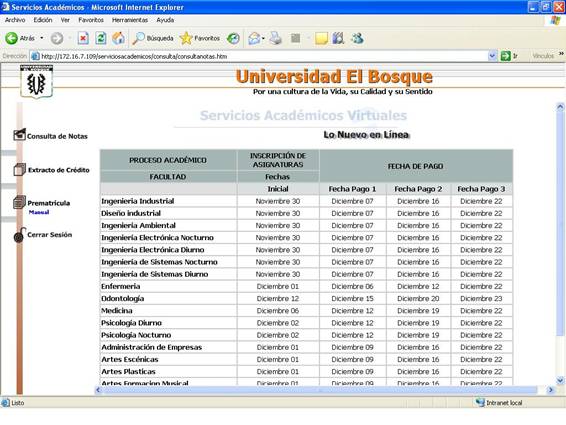Screen dimensions: 566x425
Task: Stop page loading with red X icon
Action: coord(83,38)
